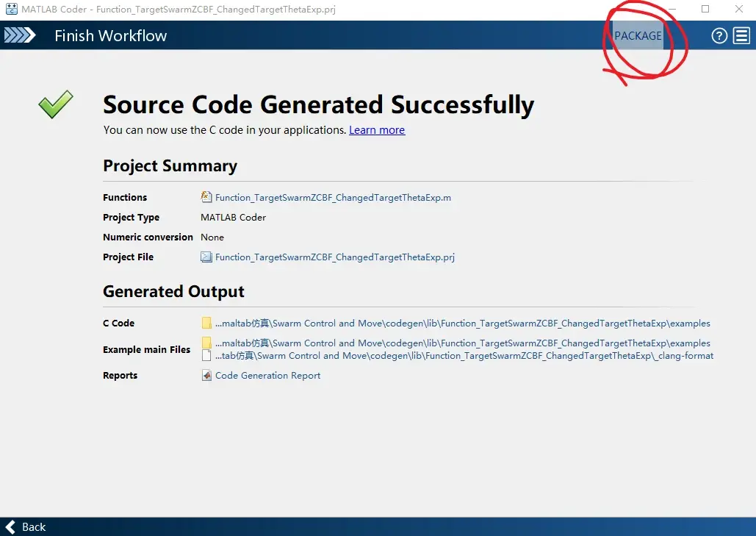Open the _clang-format file path link
756x536 pixels.
click(464, 356)
